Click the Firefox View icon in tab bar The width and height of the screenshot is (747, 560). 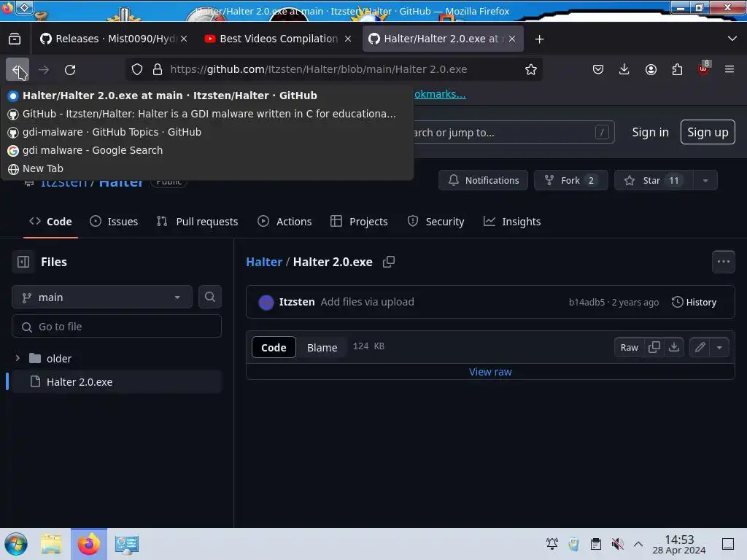pyautogui.click(x=15, y=39)
